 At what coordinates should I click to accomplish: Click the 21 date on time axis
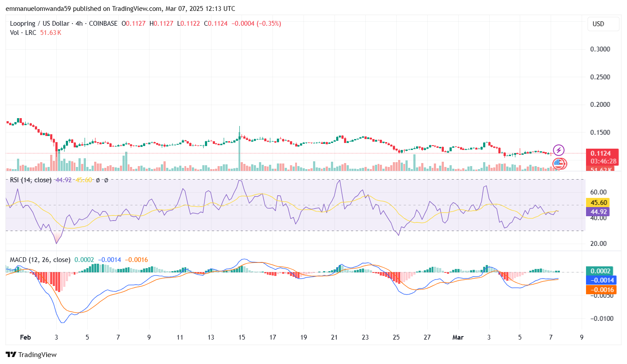pyautogui.click(x=334, y=337)
